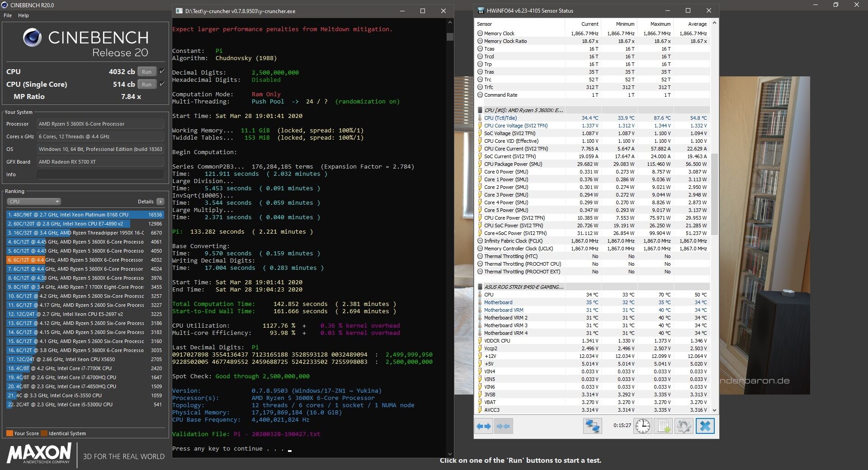Click the HWiNFO vertical scrollbar thumb
868x470 pixels.
(x=714, y=194)
